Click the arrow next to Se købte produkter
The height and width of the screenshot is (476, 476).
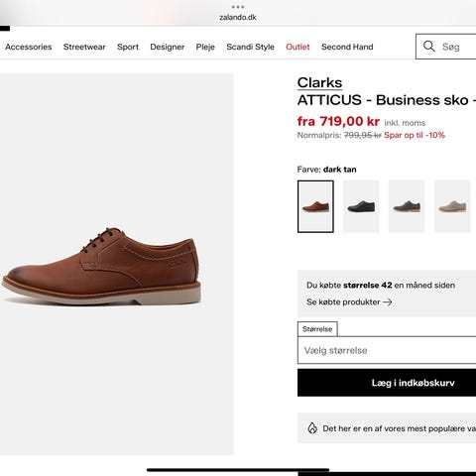click(388, 301)
